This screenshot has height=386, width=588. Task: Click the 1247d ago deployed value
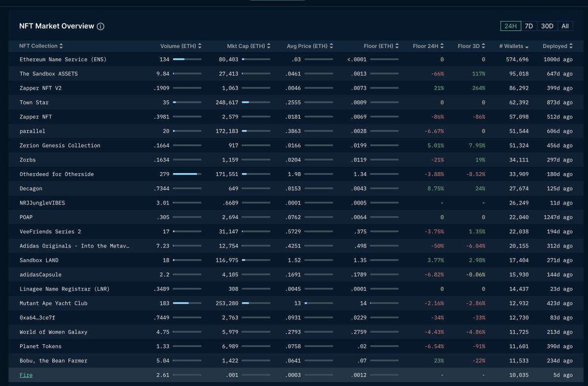point(558,217)
